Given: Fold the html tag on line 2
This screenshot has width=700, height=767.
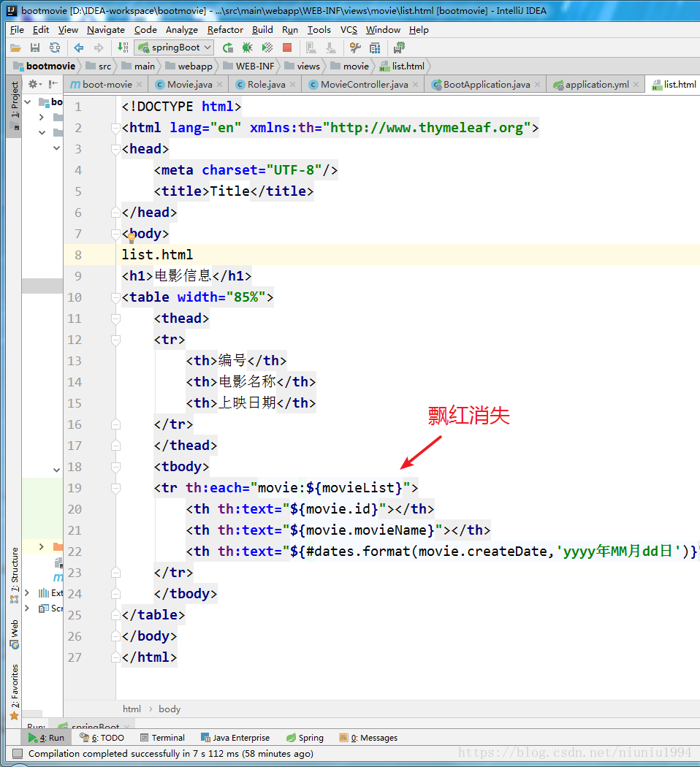Looking at the screenshot, I should point(115,128).
